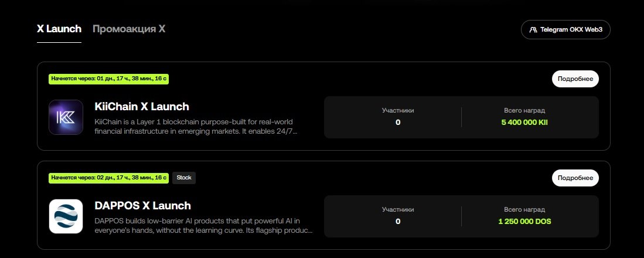Click Подробнее for DAPPOS X Launch

(575, 178)
